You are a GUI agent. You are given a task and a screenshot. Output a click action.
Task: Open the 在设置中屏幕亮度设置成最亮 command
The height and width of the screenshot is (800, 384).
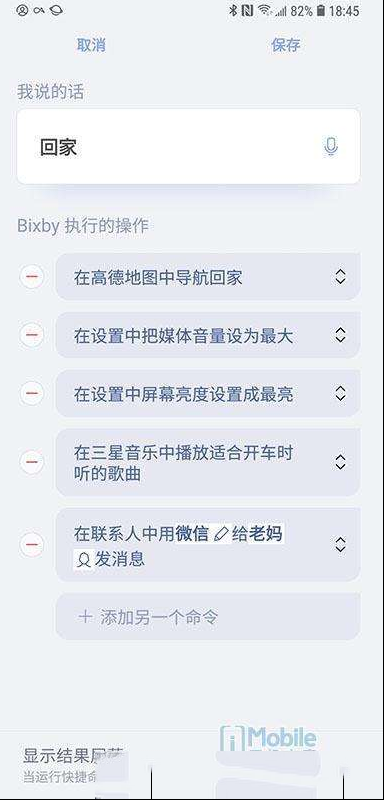pos(208,393)
